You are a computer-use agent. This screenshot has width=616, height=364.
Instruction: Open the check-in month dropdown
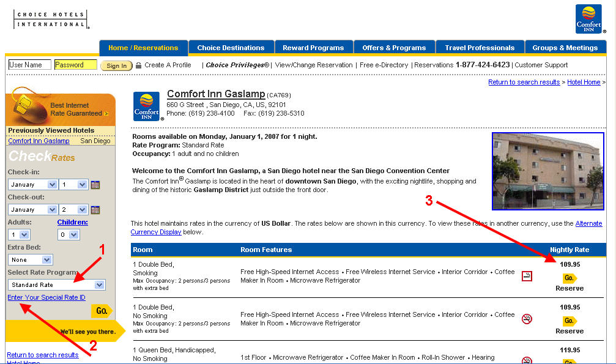pos(32,184)
